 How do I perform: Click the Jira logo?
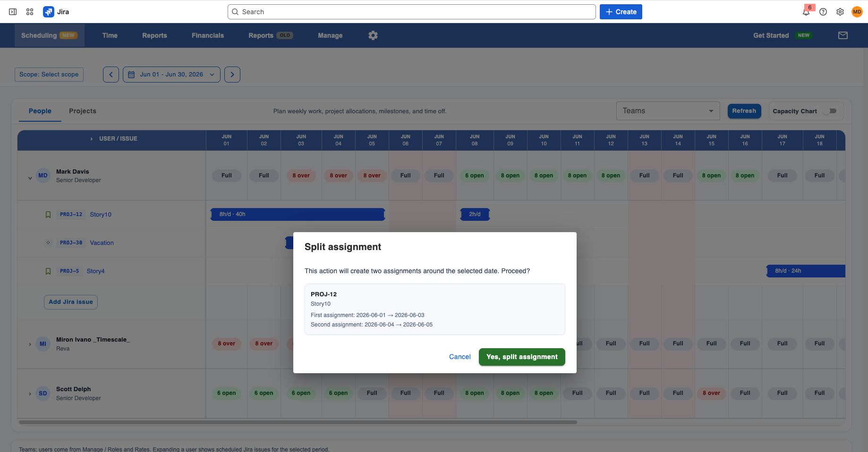(x=56, y=12)
